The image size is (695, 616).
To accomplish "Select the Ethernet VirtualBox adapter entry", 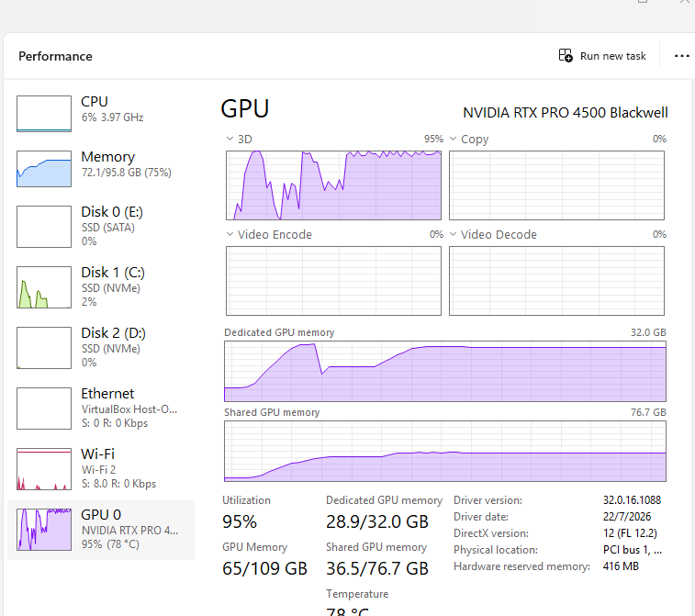I will pos(101,409).
